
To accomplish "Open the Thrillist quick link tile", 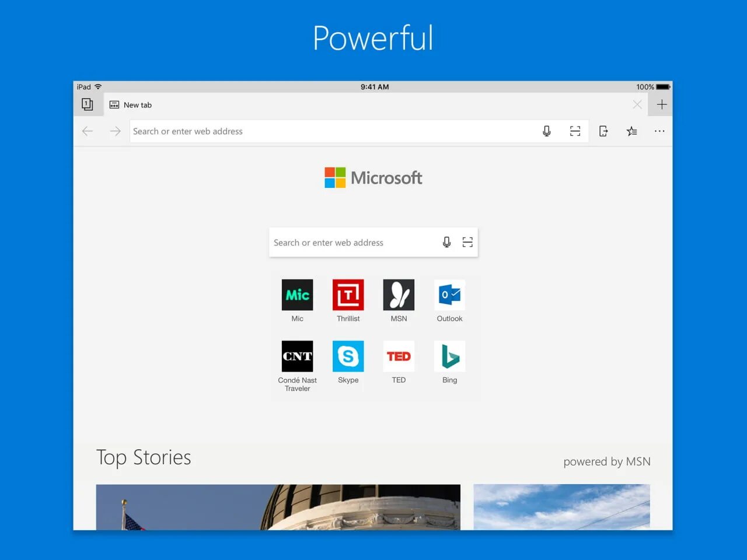I will click(x=348, y=295).
